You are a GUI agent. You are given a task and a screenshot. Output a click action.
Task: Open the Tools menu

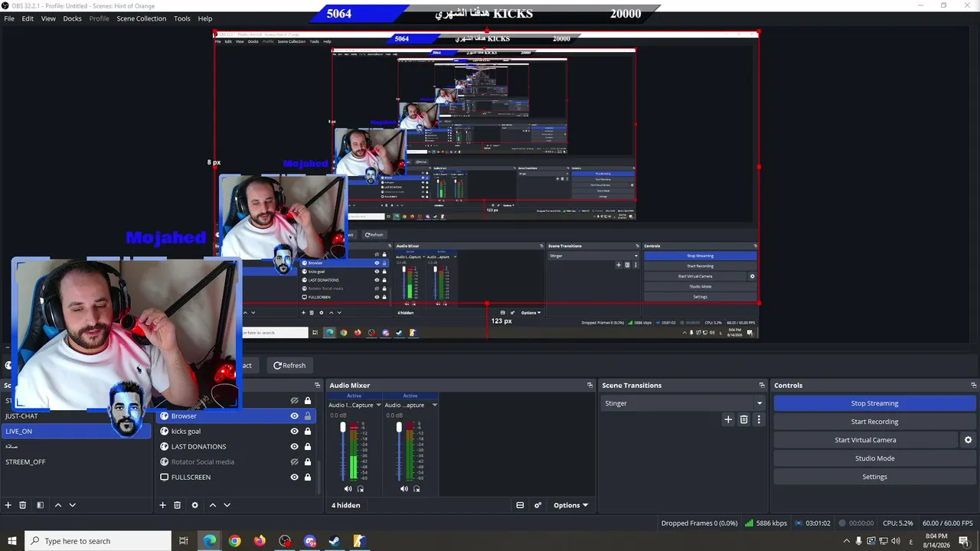point(182,18)
